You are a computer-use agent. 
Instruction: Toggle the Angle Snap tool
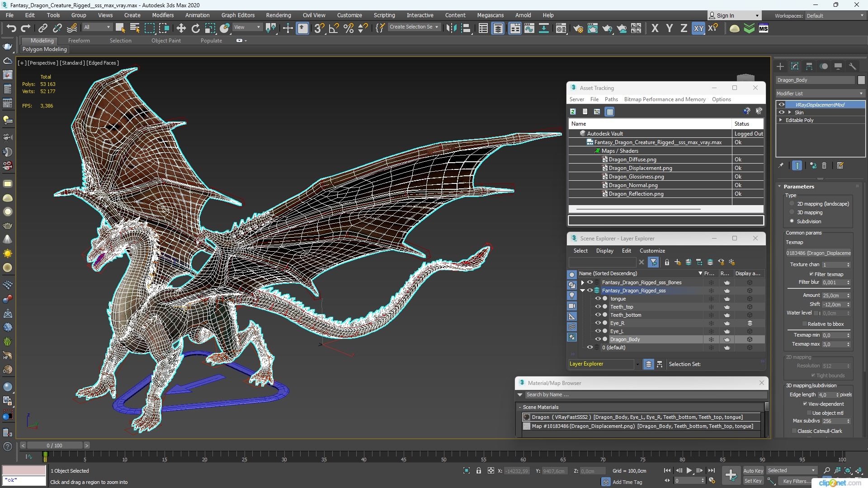point(334,28)
